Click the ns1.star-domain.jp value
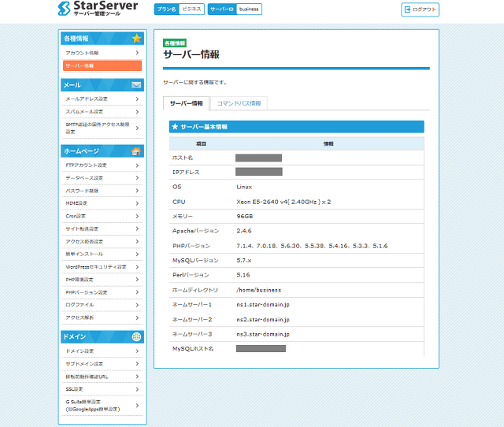This screenshot has height=427, width=504. pos(263,304)
